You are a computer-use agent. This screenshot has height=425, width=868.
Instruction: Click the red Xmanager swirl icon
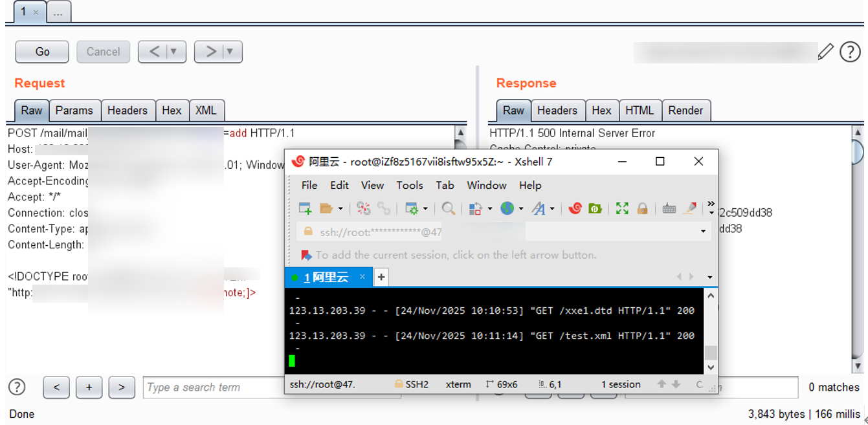pos(575,208)
